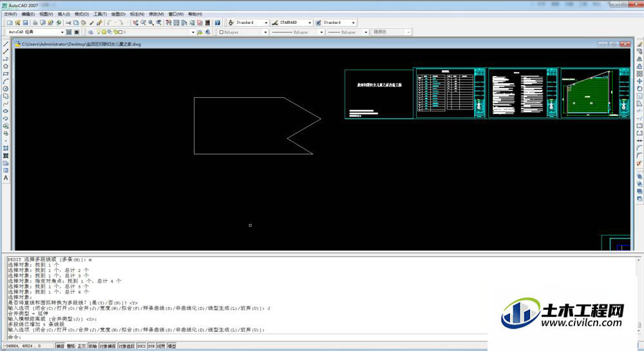Image resolution: width=644 pixels, height=351 pixels.
Task: Click the current layer color swatch
Action: point(120,32)
